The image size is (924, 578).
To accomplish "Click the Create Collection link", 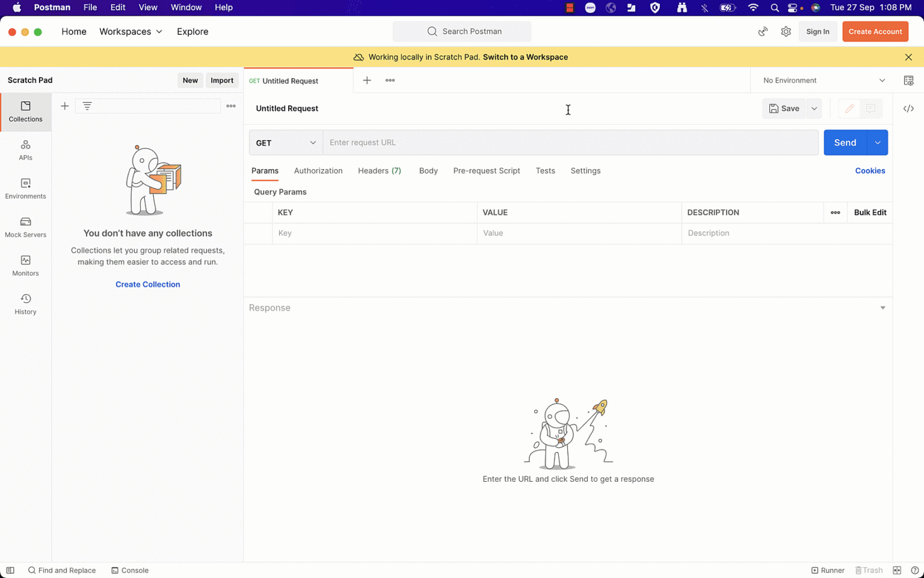I will tap(147, 284).
